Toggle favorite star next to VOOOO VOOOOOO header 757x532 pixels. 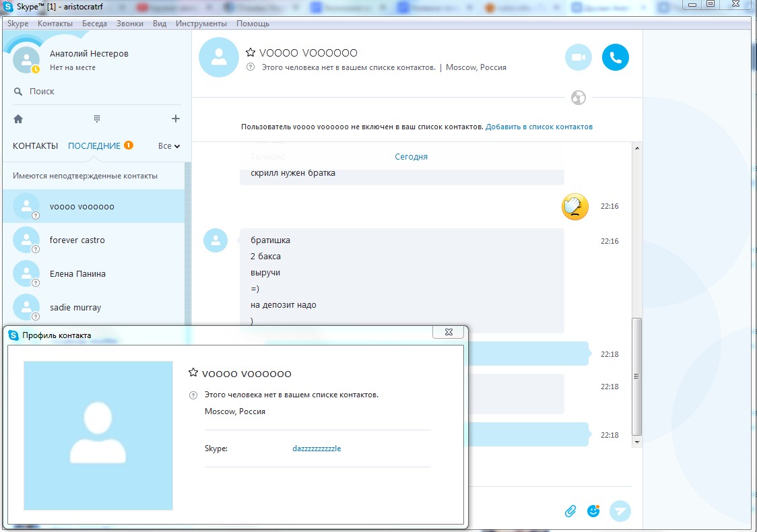[250, 53]
